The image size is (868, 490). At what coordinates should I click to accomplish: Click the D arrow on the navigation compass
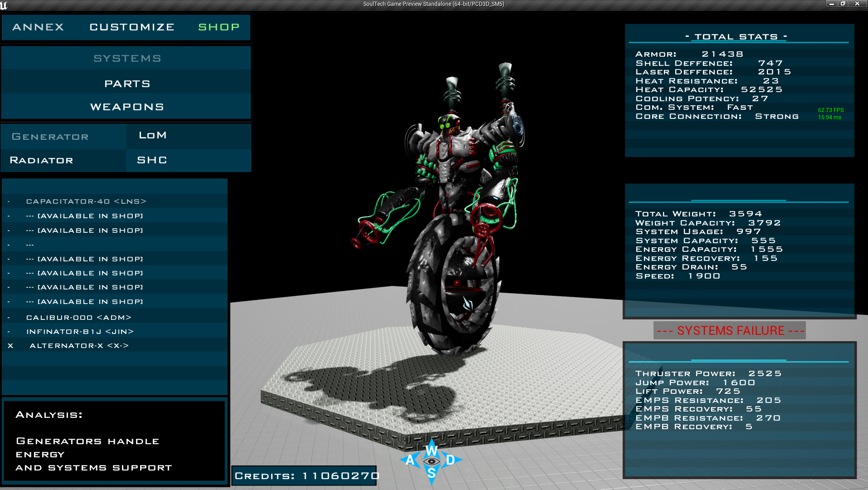pos(449,460)
